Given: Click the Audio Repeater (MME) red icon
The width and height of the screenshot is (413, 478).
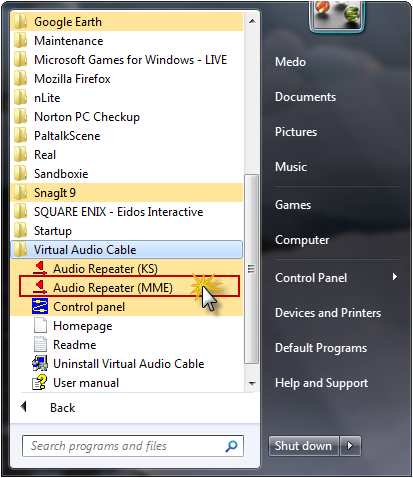Looking at the screenshot, I should pos(40,287).
